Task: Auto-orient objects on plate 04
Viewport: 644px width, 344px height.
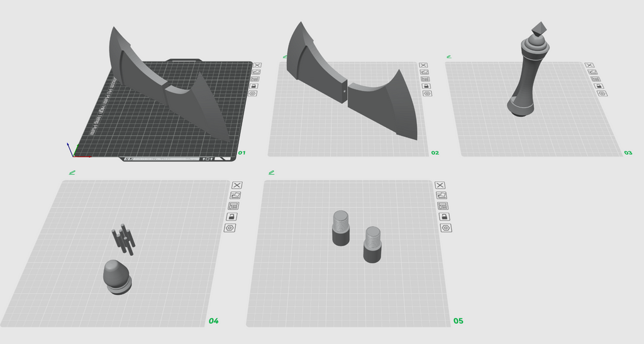Action: [235, 196]
